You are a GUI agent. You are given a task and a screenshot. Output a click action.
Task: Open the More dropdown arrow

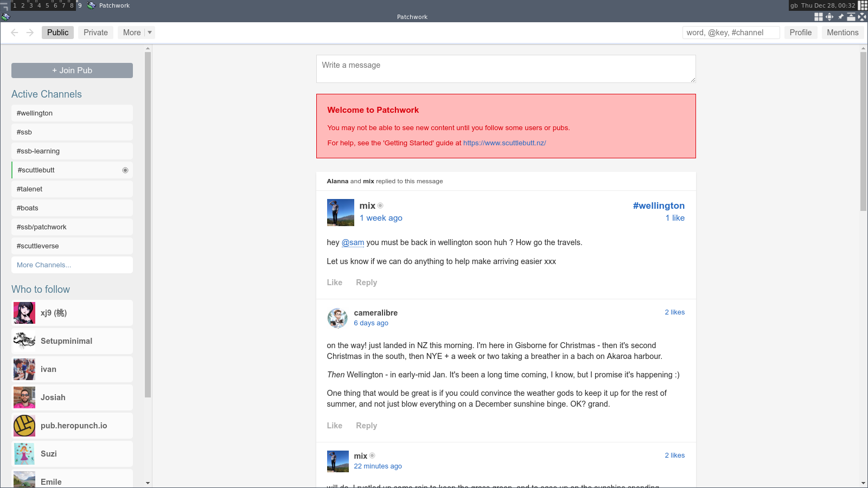(150, 33)
